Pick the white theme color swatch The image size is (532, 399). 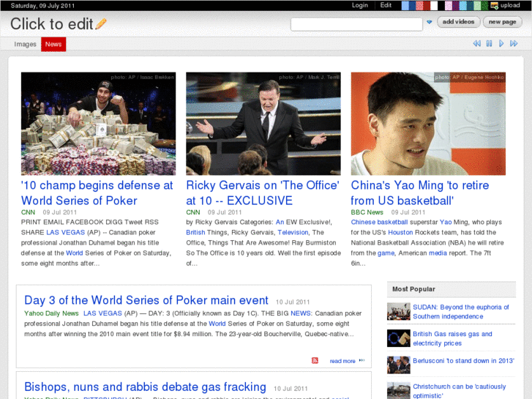434,5
